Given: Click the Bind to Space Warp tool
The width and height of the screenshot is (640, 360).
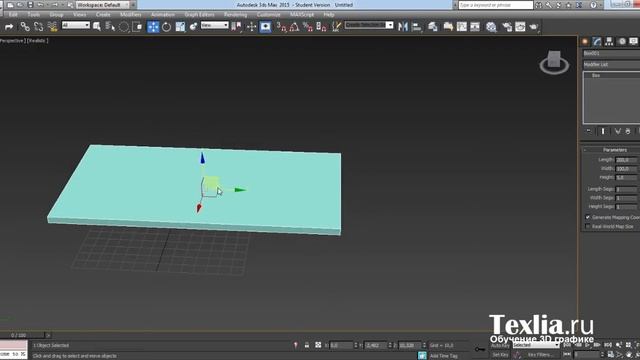Looking at the screenshot, I should tap(52, 27).
